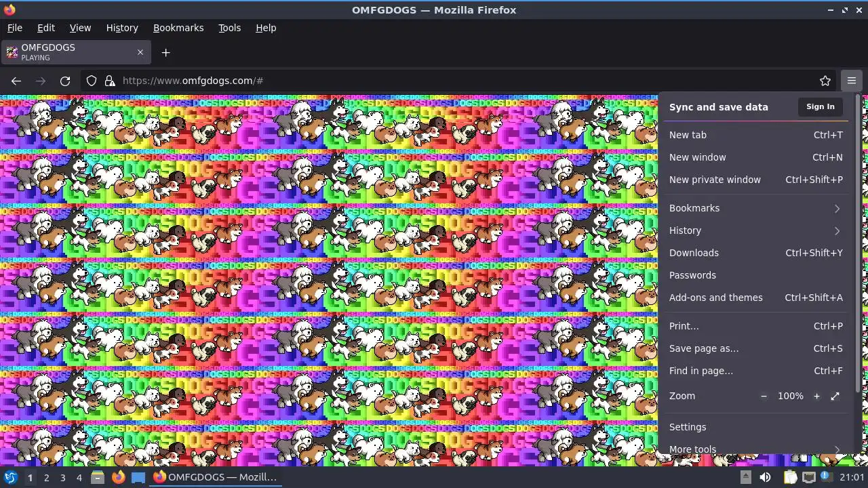Select the OMFGDOGS playing tab
868x488 pixels.
click(x=76, y=52)
